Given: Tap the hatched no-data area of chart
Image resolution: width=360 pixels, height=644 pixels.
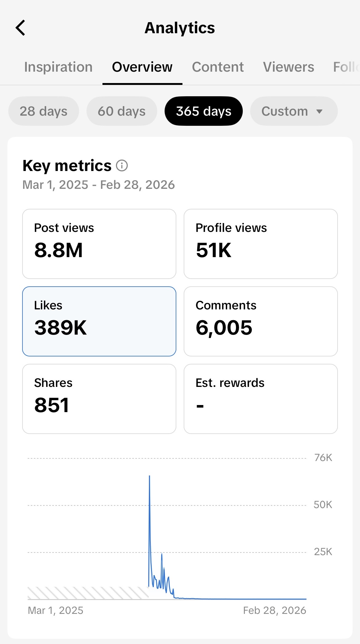Looking at the screenshot, I should 88,593.
